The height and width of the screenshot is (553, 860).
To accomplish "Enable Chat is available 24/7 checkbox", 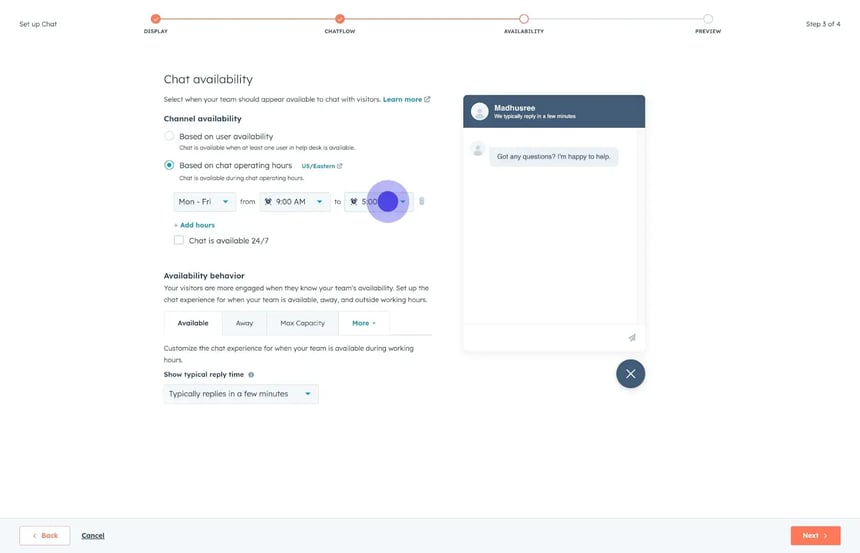I will point(179,241).
